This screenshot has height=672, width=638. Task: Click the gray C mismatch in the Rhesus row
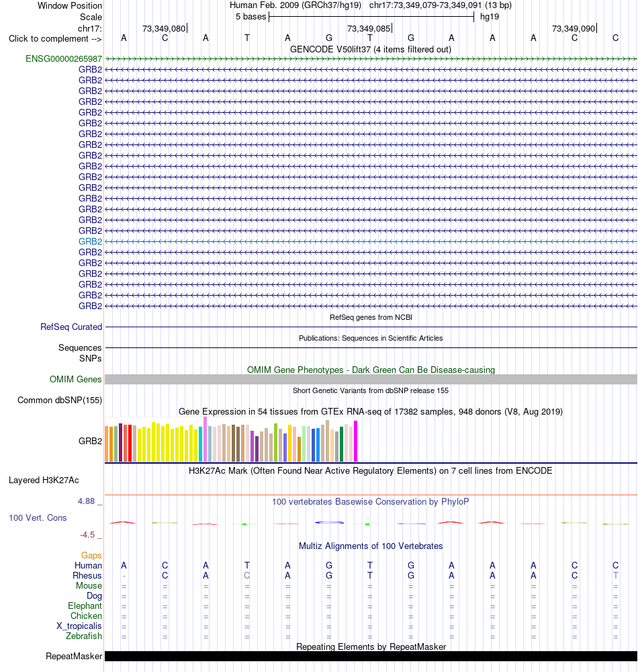[x=246, y=576]
